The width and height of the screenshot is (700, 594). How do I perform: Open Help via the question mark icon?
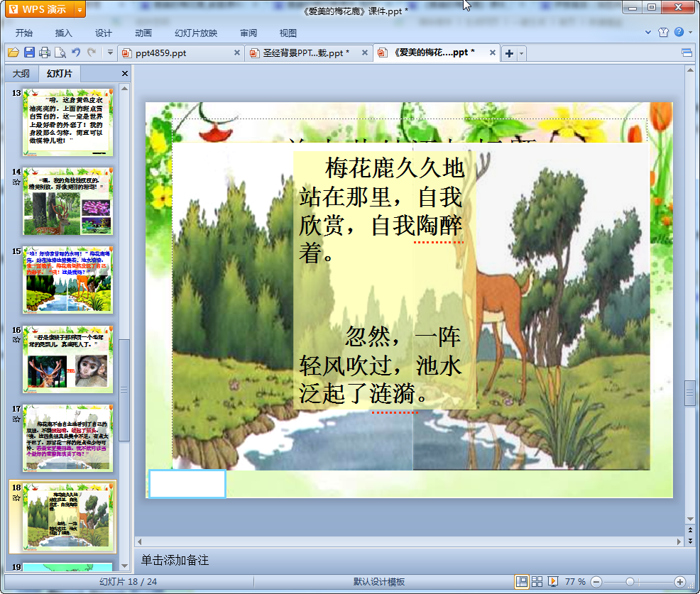pyautogui.click(x=679, y=32)
